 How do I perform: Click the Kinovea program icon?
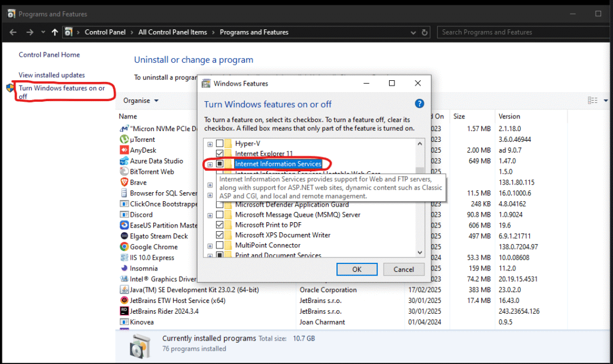[124, 322]
